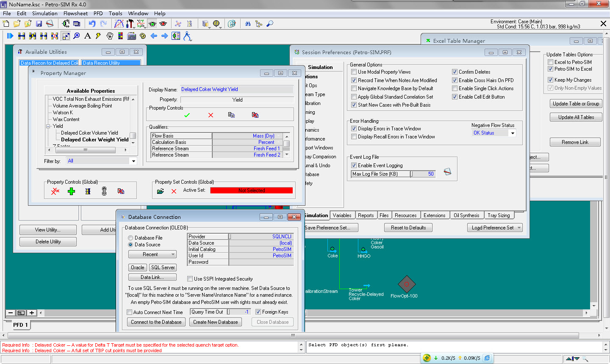Image resolution: width=610 pixels, height=364 pixels.
Task: Click the green plus add property icon
Action: tap(71, 191)
